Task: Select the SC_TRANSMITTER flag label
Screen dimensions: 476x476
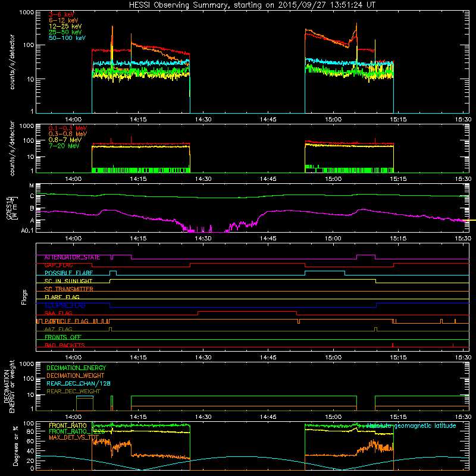Action: (68, 289)
